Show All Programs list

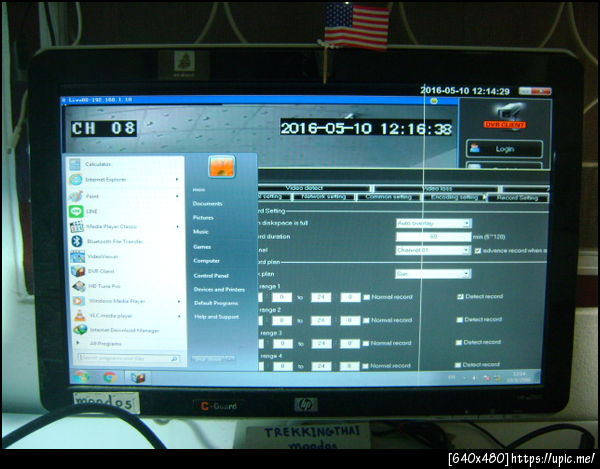[105, 344]
